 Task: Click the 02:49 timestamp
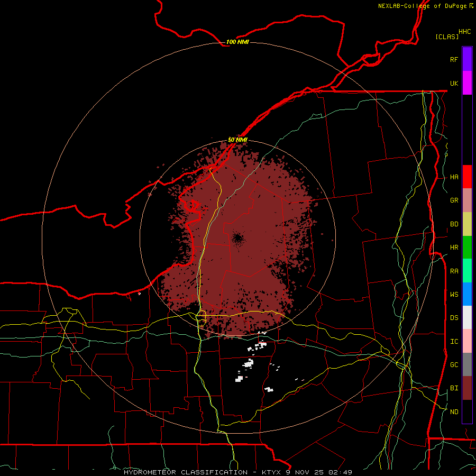coord(341,472)
